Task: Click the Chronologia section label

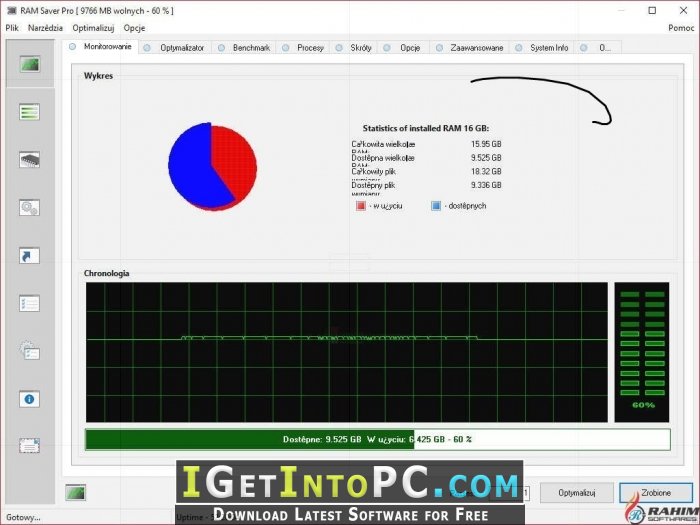Action: pyautogui.click(x=107, y=273)
